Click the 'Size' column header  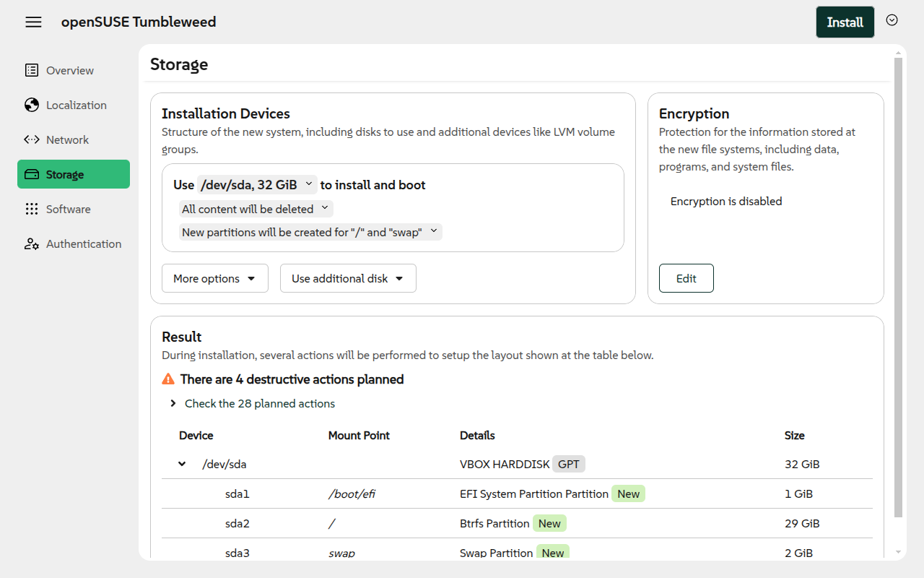point(795,435)
